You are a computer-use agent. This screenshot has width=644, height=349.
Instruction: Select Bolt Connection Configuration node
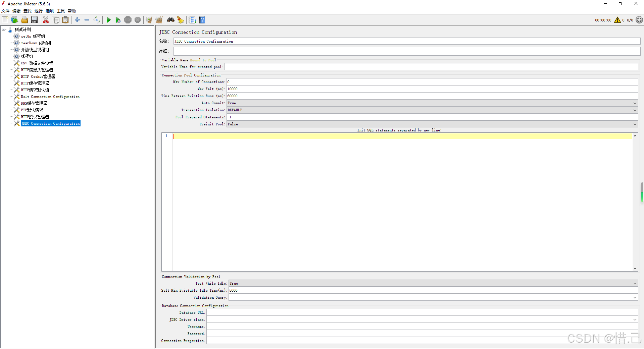[x=50, y=97]
